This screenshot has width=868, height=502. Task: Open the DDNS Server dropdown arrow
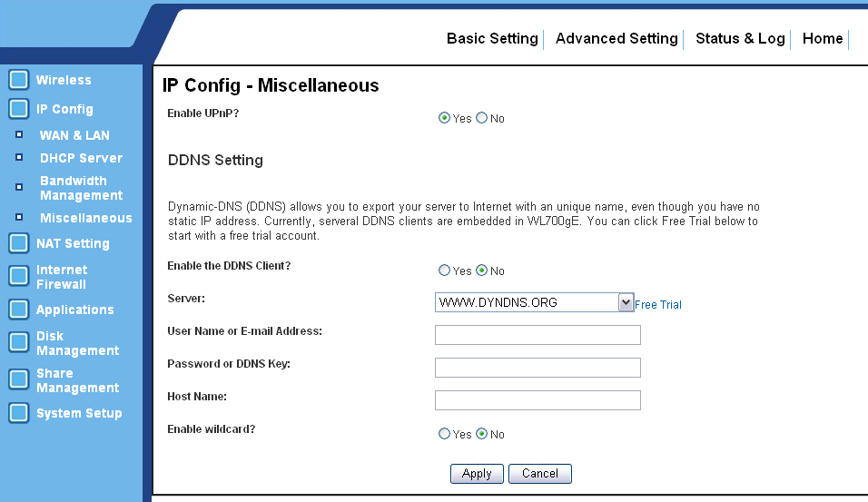click(626, 302)
